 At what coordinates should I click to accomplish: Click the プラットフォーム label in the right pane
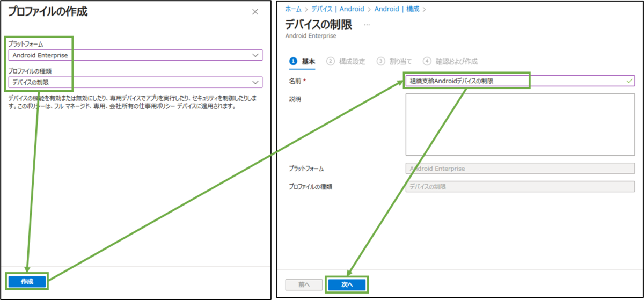pos(306,169)
